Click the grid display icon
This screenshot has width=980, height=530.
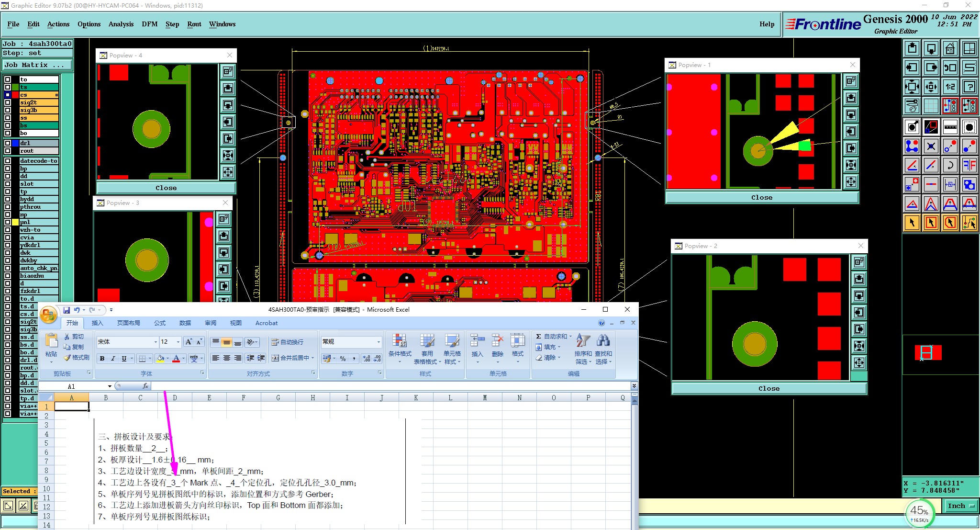click(931, 106)
